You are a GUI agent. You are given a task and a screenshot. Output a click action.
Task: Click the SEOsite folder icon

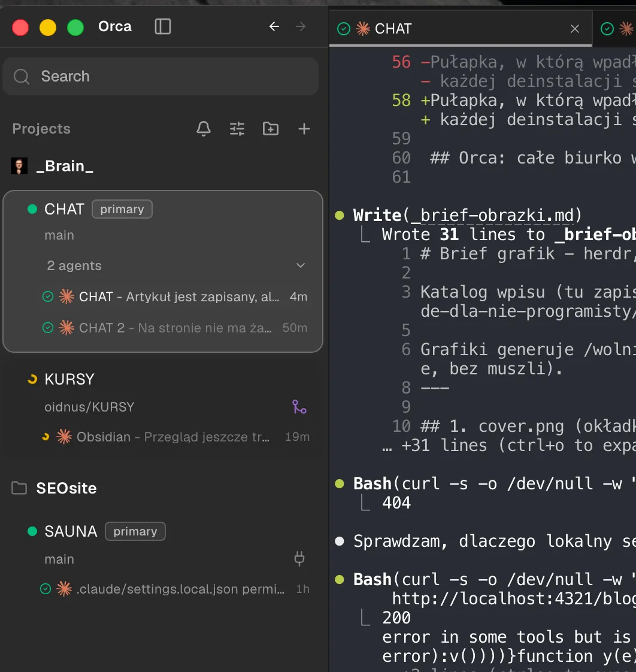pos(19,488)
